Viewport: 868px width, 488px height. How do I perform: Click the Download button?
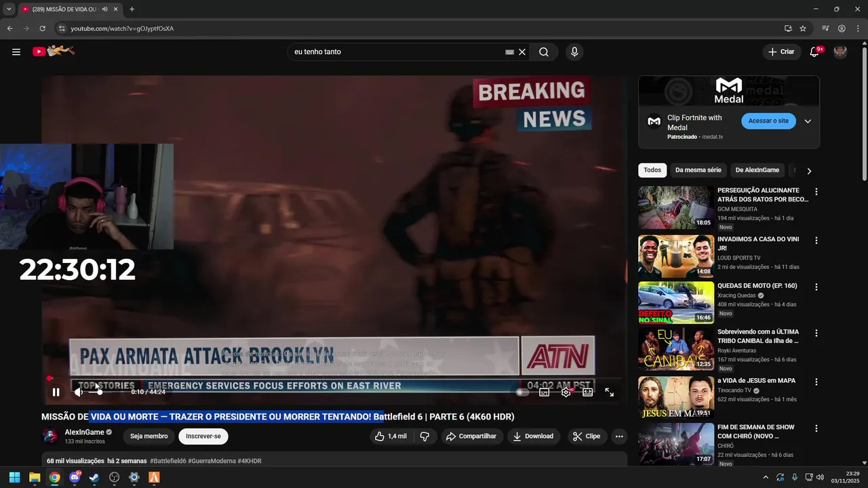(x=533, y=436)
